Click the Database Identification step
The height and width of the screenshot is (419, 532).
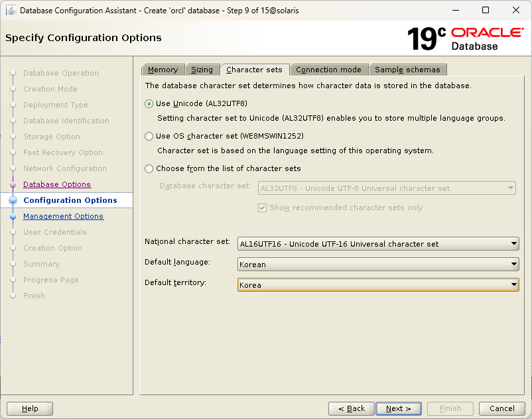click(66, 121)
